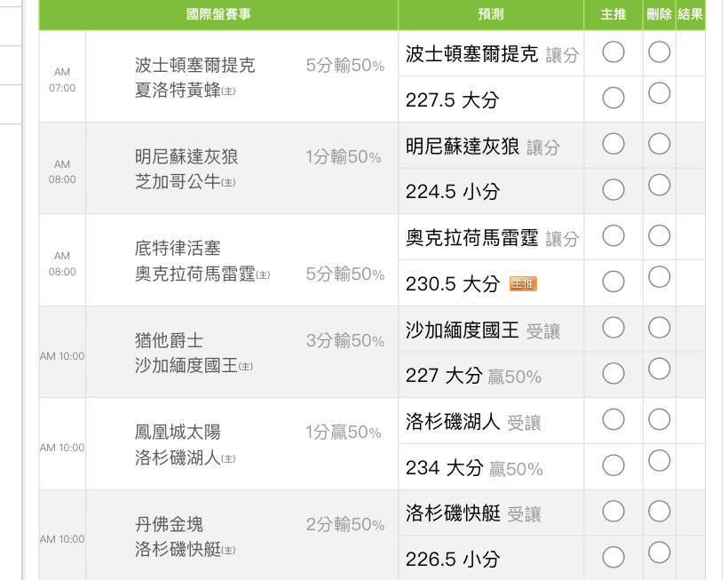The image size is (728, 580).
Task: Select 主推 radio for 沙加緬度國王 受讓
Action: [x=613, y=328]
